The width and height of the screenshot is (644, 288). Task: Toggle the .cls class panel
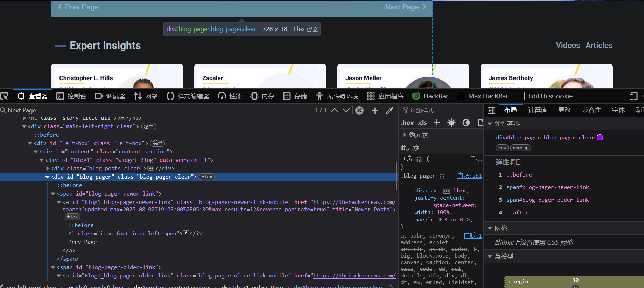point(422,123)
